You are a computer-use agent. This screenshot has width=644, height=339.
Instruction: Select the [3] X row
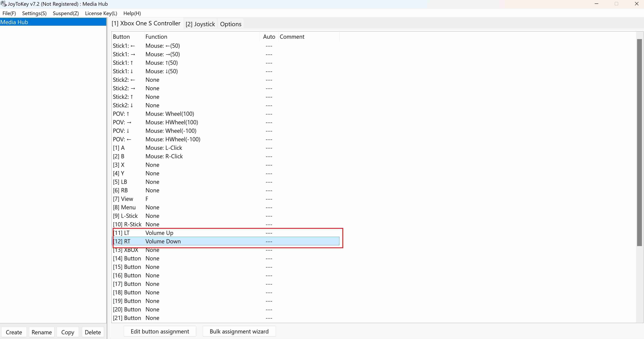click(226, 165)
